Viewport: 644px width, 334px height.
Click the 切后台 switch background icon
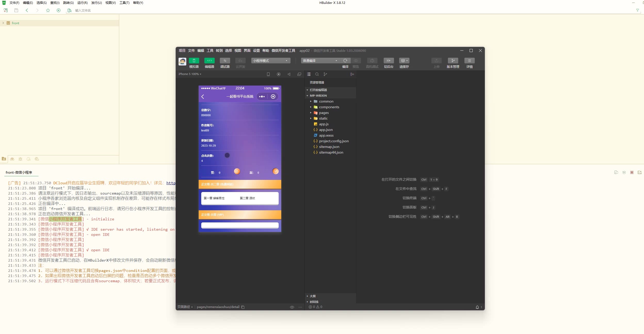(x=388, y=61)
